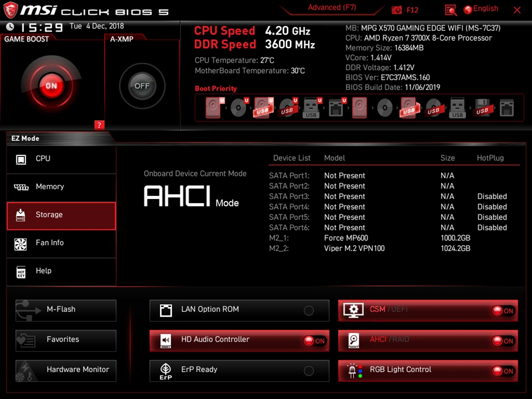This screenshot has width=532, height=399.
Task: Select the UEFI USB hard disk boot icon
Action: 264,108
